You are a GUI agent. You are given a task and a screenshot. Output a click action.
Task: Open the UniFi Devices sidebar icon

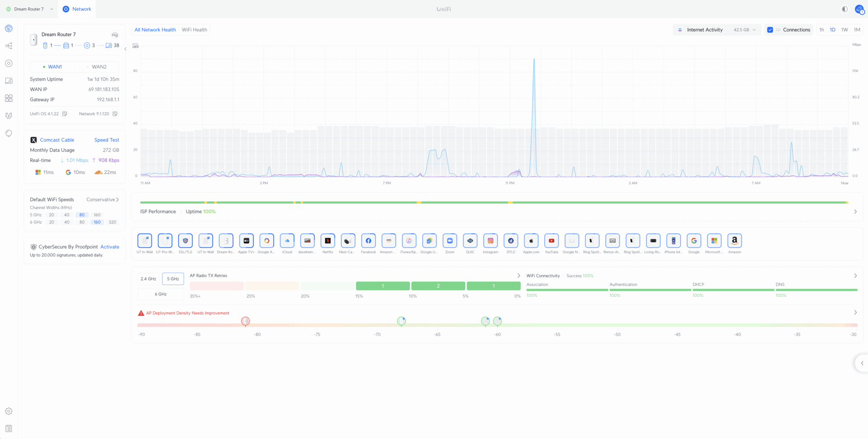pyautogui.click(x=9, y=63)
